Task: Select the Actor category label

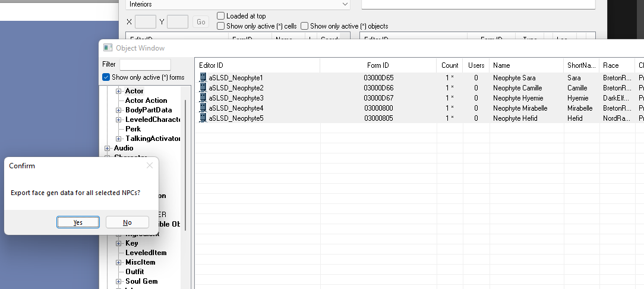Action: pyautogui.click(x=134, y=91)
